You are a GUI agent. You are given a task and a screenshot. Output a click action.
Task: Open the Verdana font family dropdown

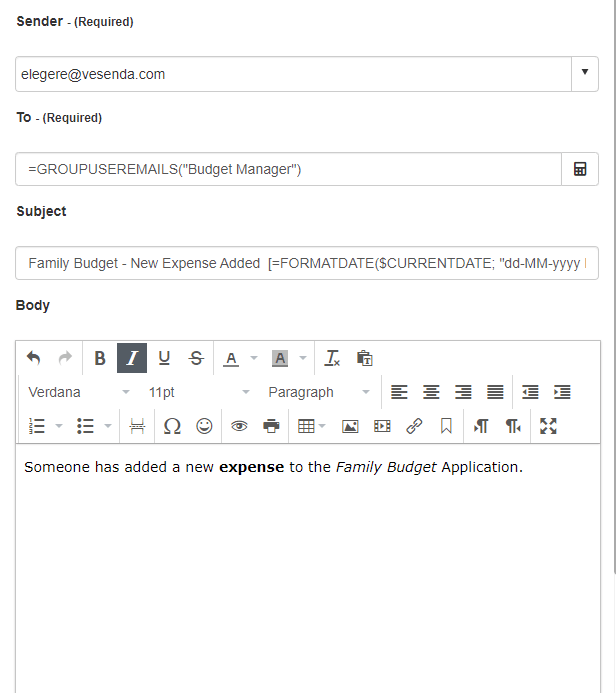coord(79,392)
